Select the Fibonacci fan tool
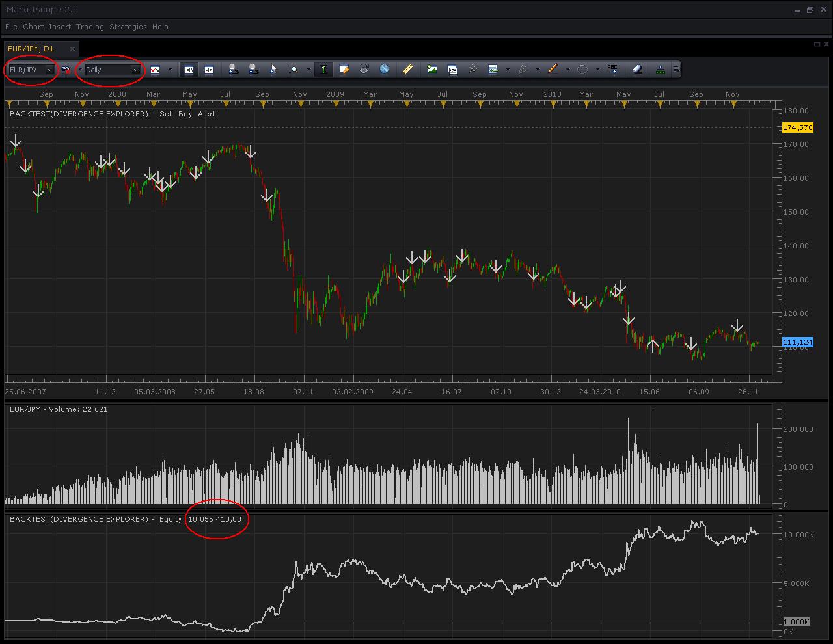This screenshot has width=833, height=644. pyautogui.click(x=523, y=70)
